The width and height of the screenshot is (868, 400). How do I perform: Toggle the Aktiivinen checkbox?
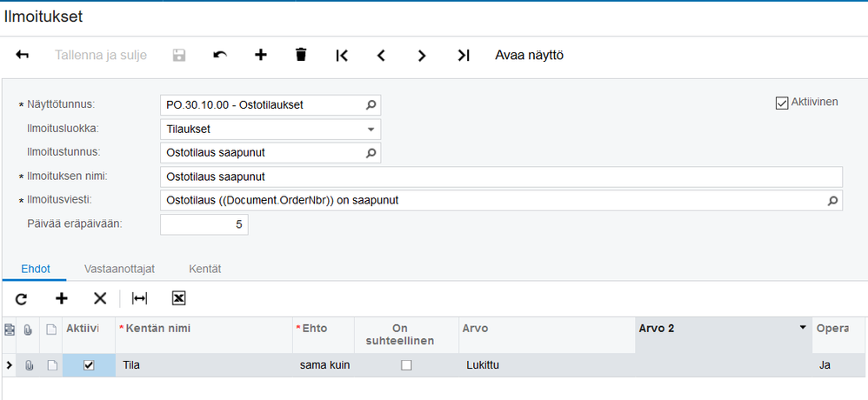point(781,103)
